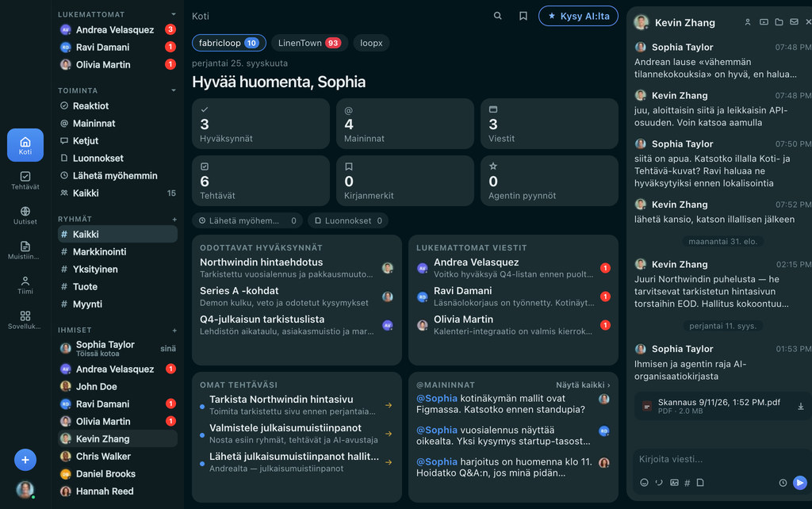Open Northwindin hintaehdotus pending approval
The image size is (812, 509).
pyautogui.click(x=297, y=268)
